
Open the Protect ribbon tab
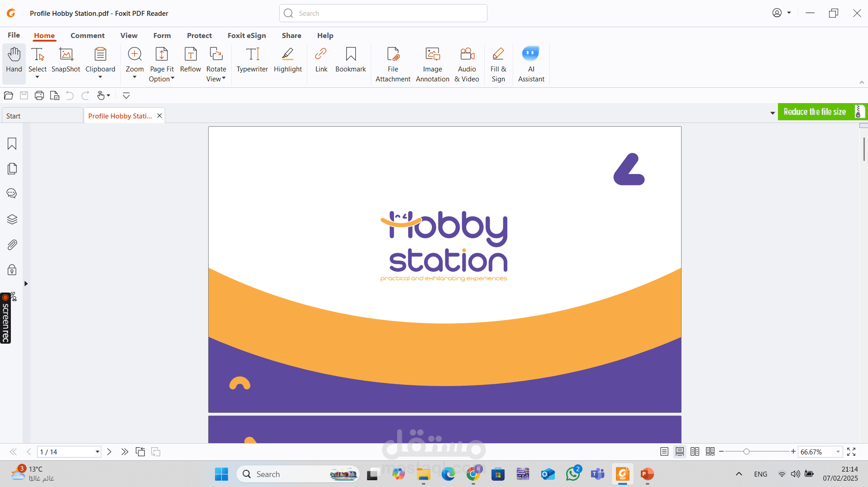point(199,35)
